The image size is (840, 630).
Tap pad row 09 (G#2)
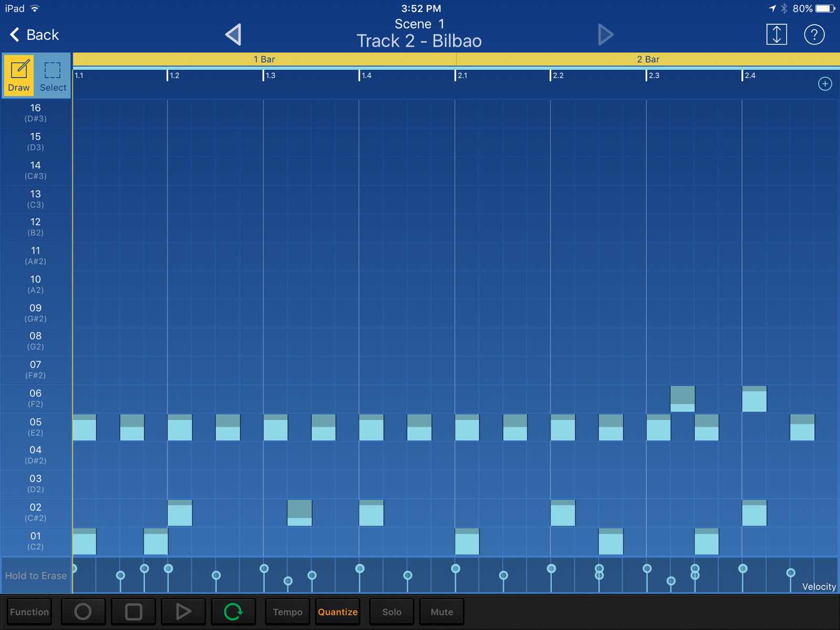tap(36, 313)
